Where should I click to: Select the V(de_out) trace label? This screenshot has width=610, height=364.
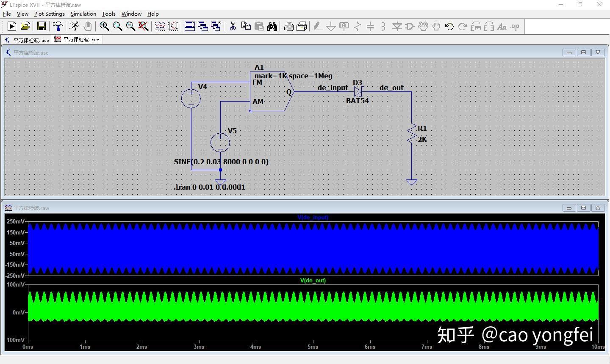313,280
